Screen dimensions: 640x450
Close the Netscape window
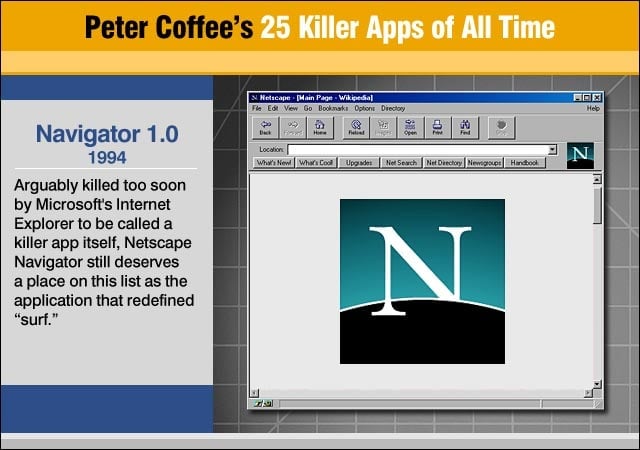pyautogui.click(x=597, y=98)
